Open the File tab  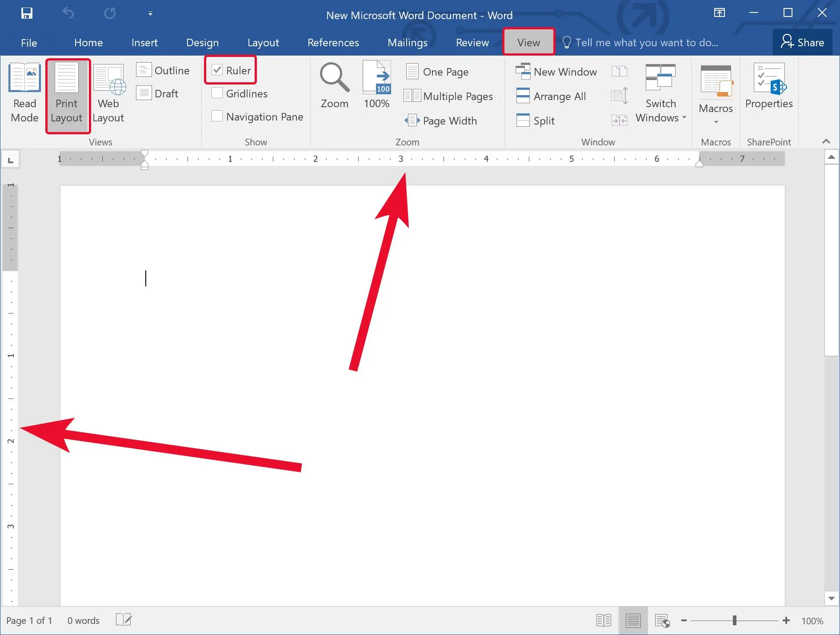29,43
